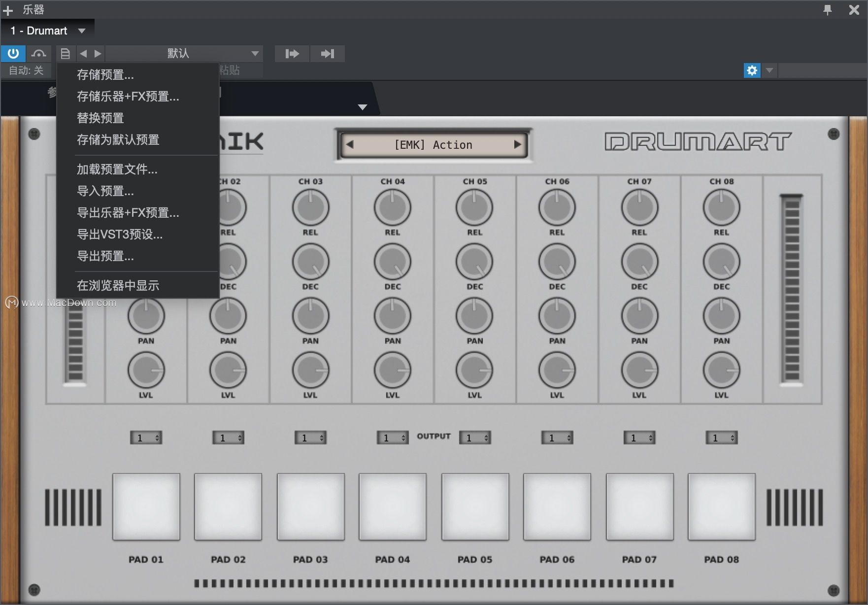Open output selector above PAD 04

click(x=393, y=437)
